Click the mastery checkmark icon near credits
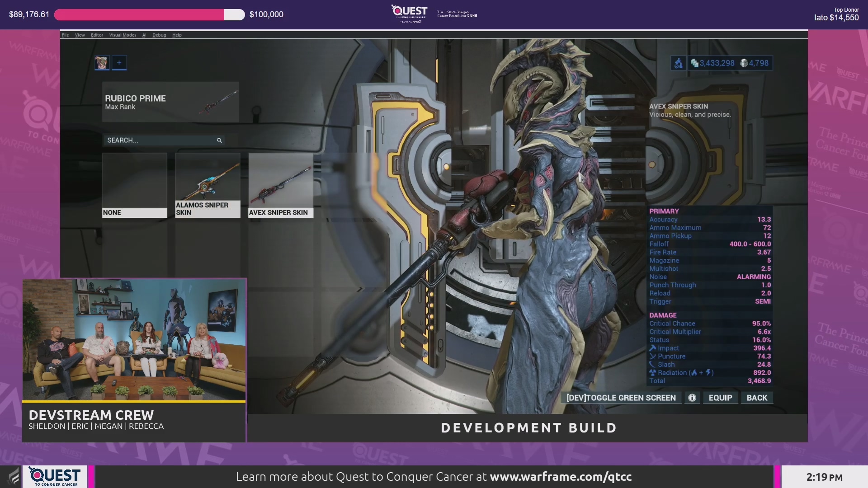The height and width of the screenshot is (488, 868). [x=678, y=63]
